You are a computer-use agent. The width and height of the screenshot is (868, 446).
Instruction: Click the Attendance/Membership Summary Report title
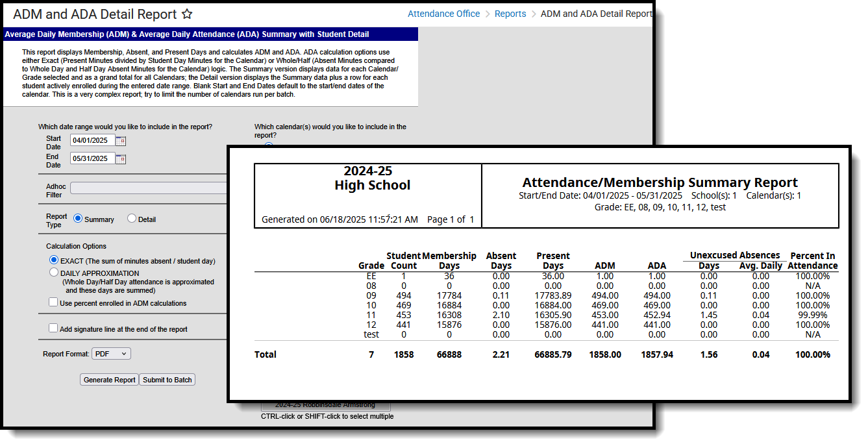coord(660,182)
